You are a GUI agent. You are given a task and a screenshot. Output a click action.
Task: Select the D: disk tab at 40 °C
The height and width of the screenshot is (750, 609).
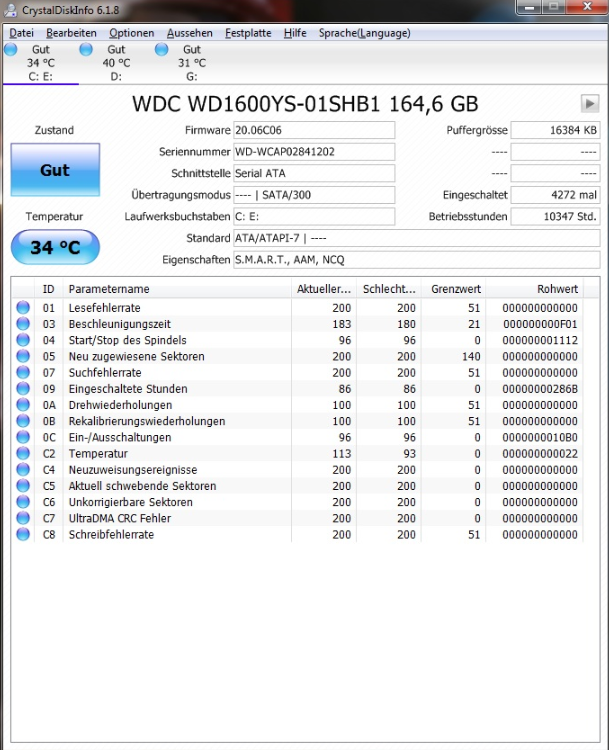(116, 63)
